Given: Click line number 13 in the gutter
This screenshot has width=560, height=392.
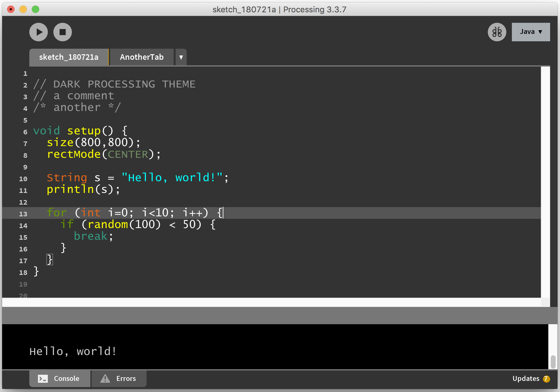Looking at the screenshot, I should click(23, 214).
